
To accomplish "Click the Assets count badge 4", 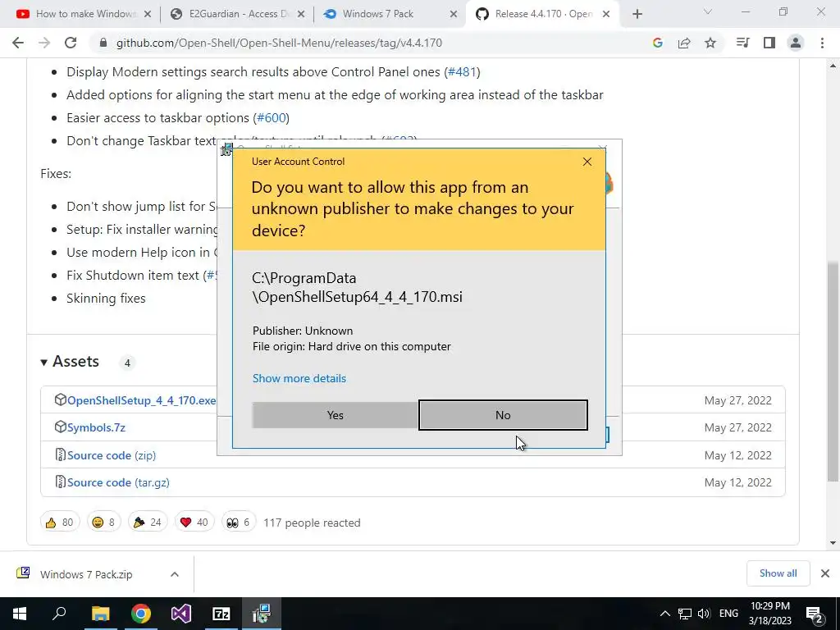I will click(x=127, y=363).
